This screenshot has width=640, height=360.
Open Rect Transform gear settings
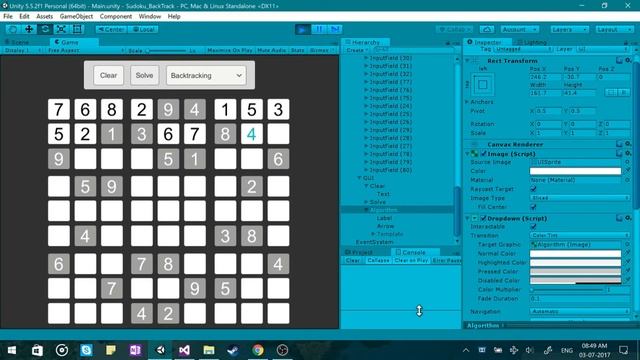[628, 60]
